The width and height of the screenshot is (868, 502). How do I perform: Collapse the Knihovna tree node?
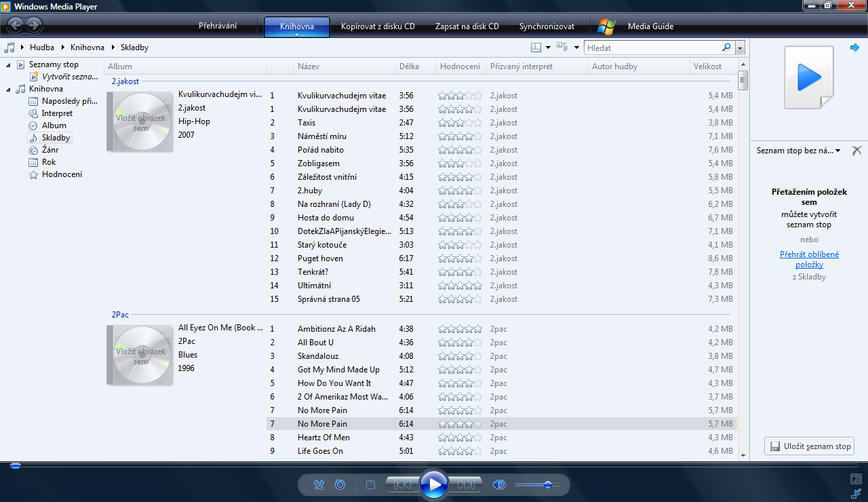coord(9,89)
